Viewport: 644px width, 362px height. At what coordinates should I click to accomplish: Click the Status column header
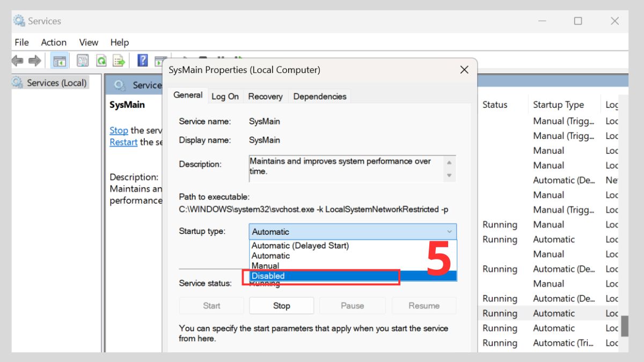[495, 105]
